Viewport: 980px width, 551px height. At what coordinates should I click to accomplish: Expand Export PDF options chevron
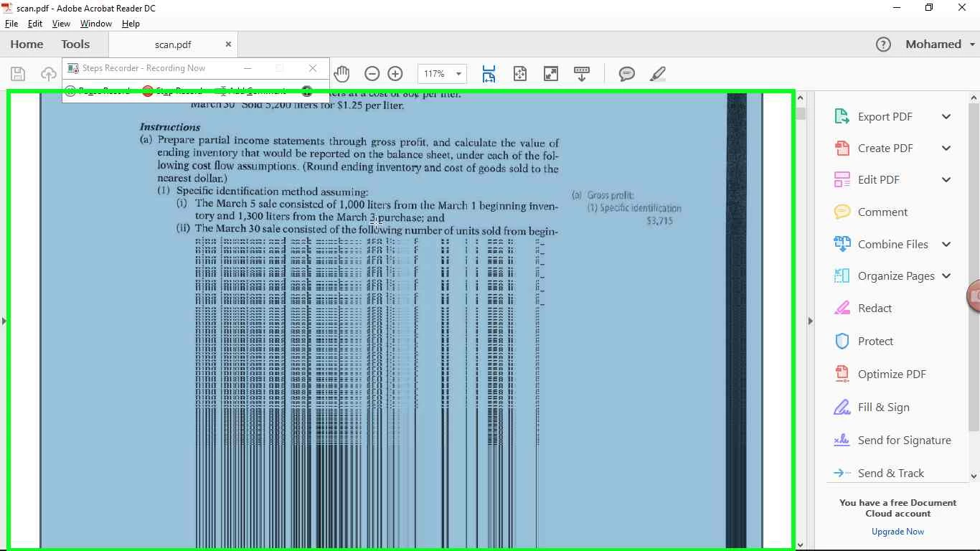pos(946,116)
